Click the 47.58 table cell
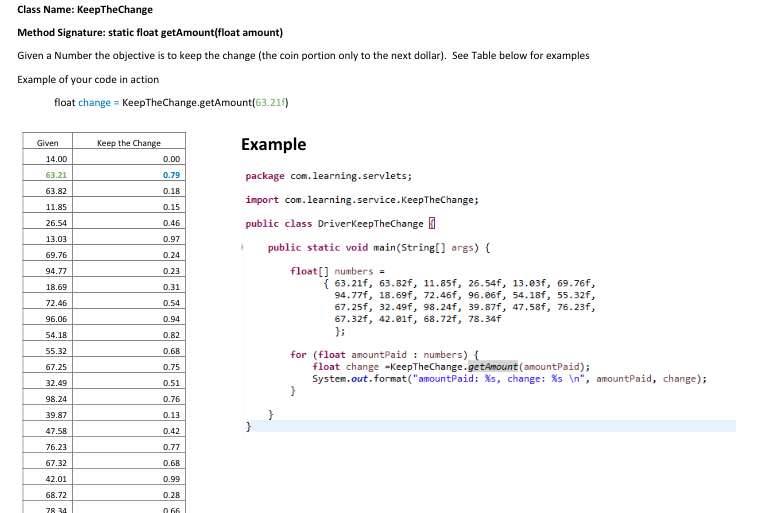The image size is (769, 513). (x=48, y=431)
